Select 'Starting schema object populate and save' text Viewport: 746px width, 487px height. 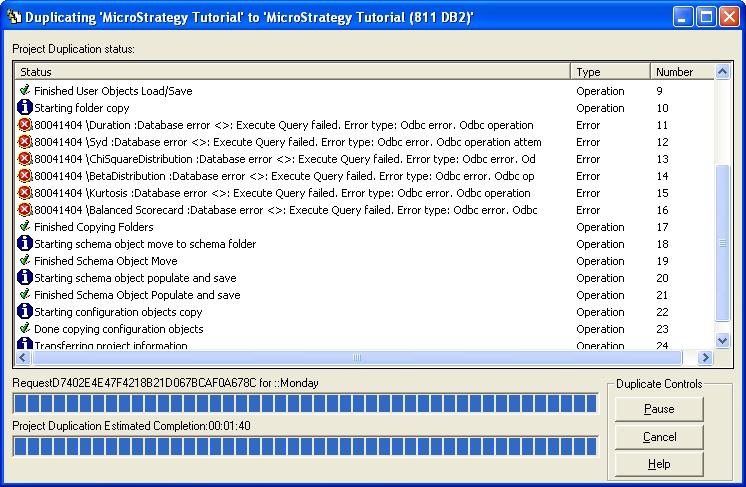coord(135,278)
